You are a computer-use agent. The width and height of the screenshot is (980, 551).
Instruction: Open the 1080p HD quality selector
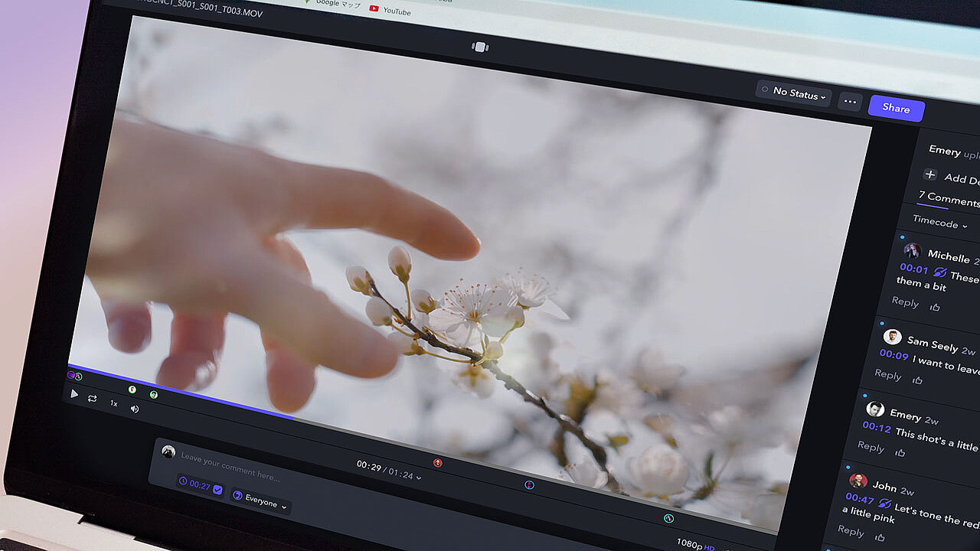[x=695, y=543]
